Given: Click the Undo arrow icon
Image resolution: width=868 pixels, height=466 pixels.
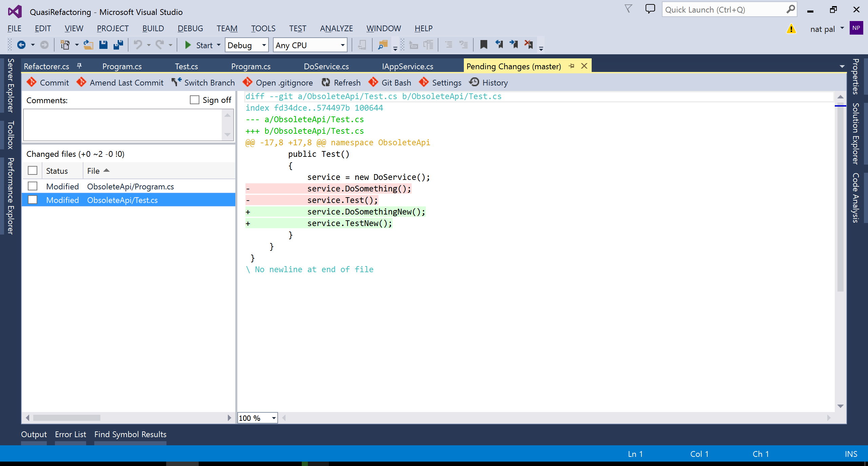Looking at the screenshot, I should [138, 45].
